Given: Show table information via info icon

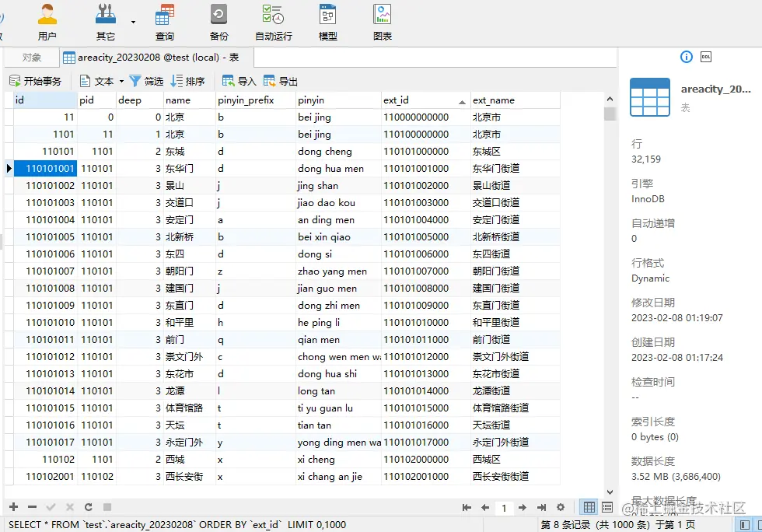Looking at the screenshot, I should [686, 57].
